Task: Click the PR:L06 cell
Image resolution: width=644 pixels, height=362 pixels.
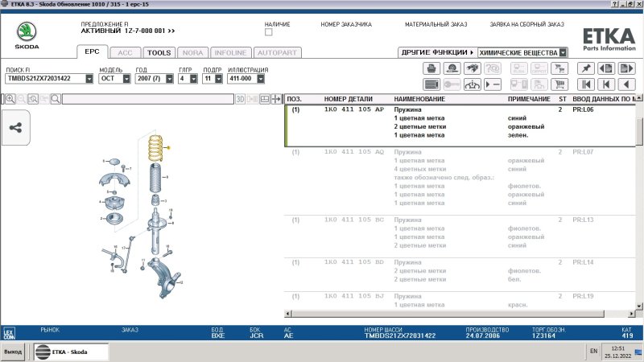Action: [583, 109]
